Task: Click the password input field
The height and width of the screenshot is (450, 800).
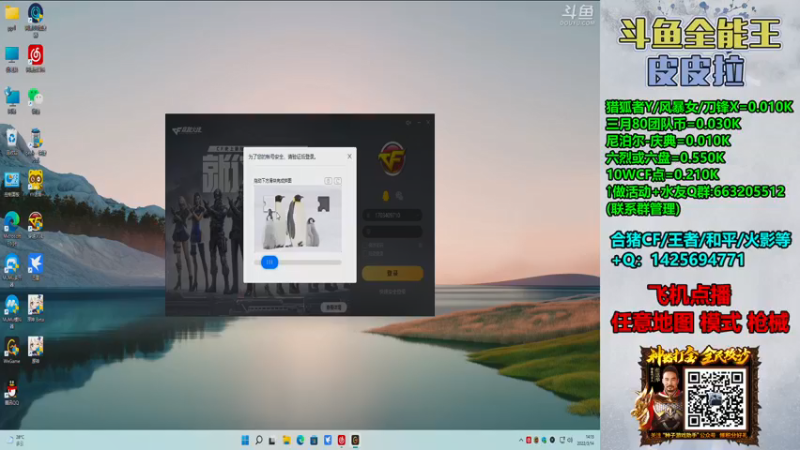Action: click(x=392, y=232)
